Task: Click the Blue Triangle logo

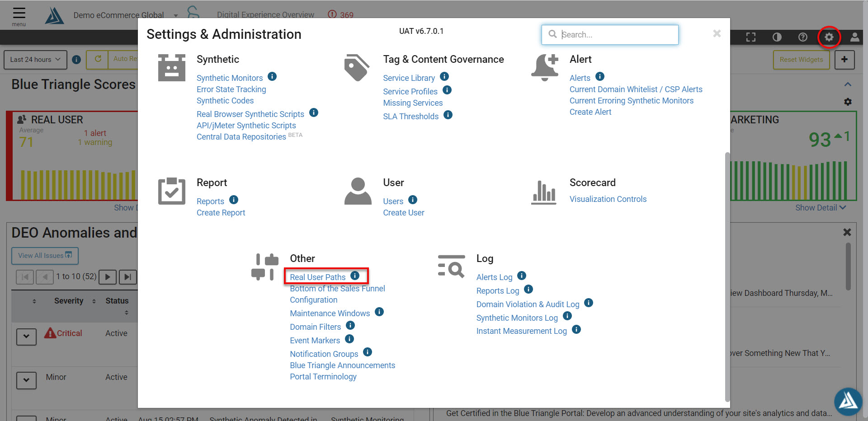Action: click(x=54, y=16)
